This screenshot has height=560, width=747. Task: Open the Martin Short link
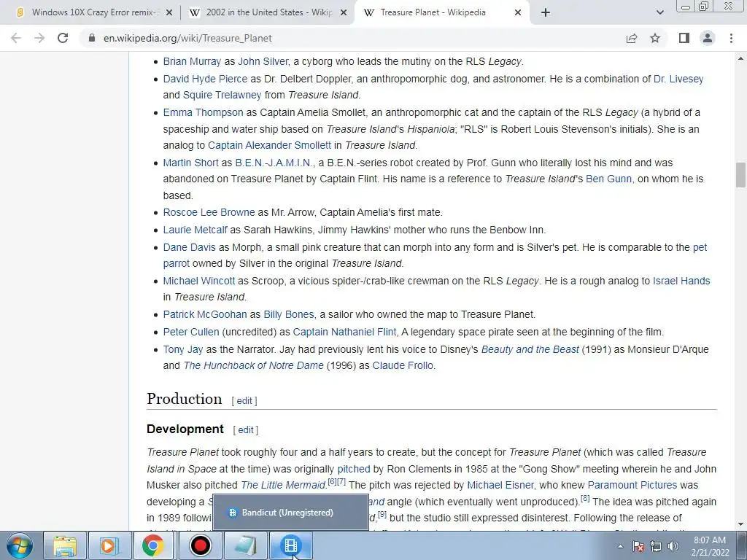[190, 163]
